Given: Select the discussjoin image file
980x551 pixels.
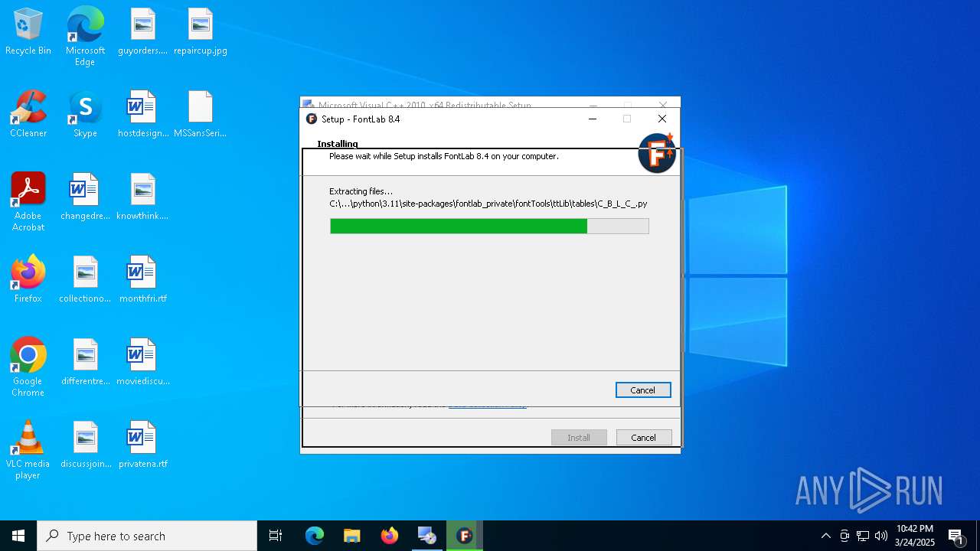Looking at the screenshot, I should pos(85,445).
